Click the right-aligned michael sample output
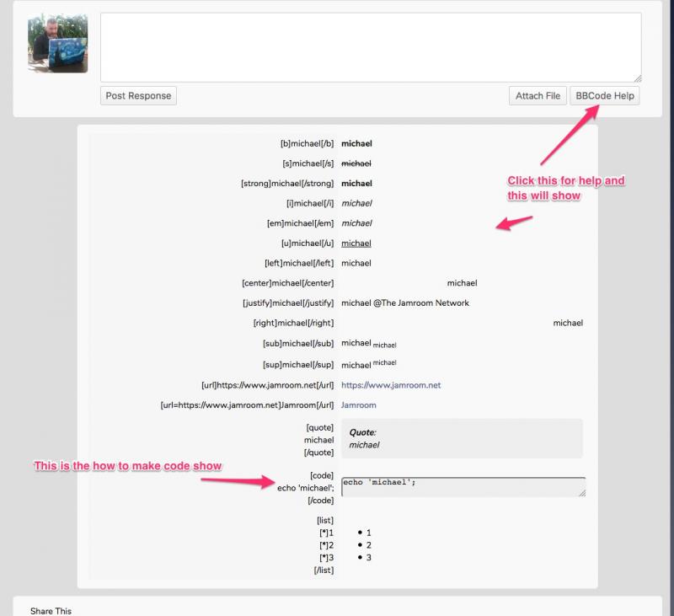The height and width of the screenshot is (616, 674). [568, 323]
